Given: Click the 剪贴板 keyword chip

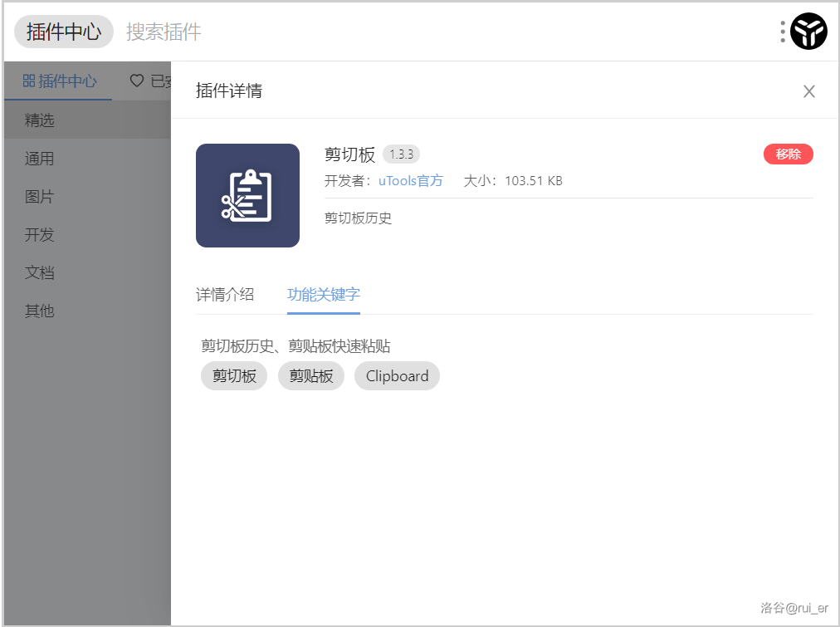Looking at the screenshot, I should tap(310, 376).
